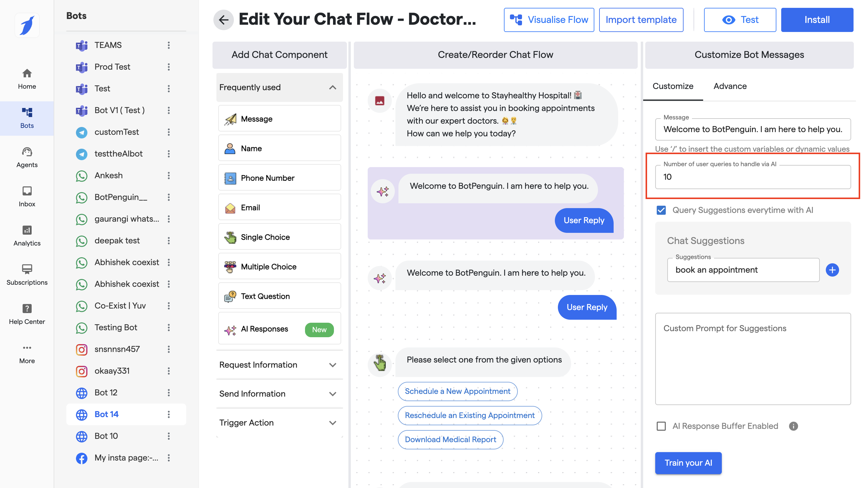This screenshot has width=868, height=488.
Task: Expand the Request Information section
Action: (332, 365)
